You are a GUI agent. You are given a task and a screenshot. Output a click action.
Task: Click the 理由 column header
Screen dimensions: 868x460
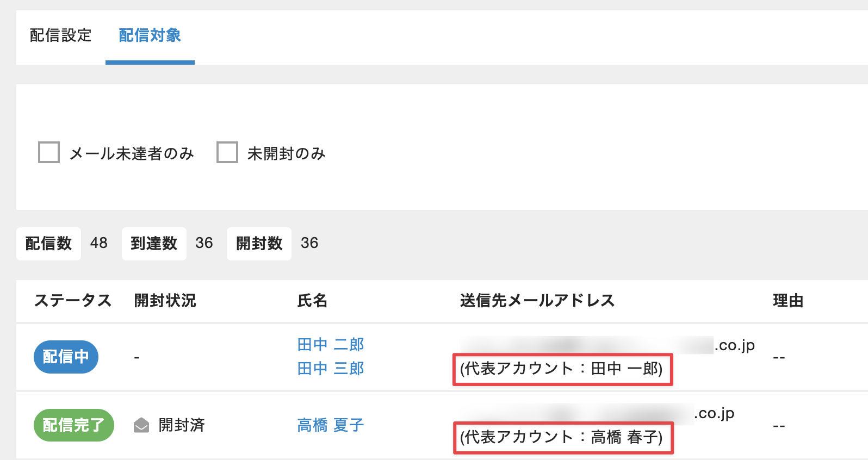[x=788, y=301]
